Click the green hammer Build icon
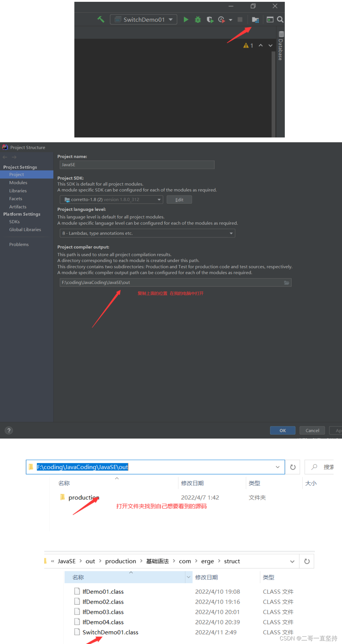Screen dimensions: 342x644 point(101,20)
